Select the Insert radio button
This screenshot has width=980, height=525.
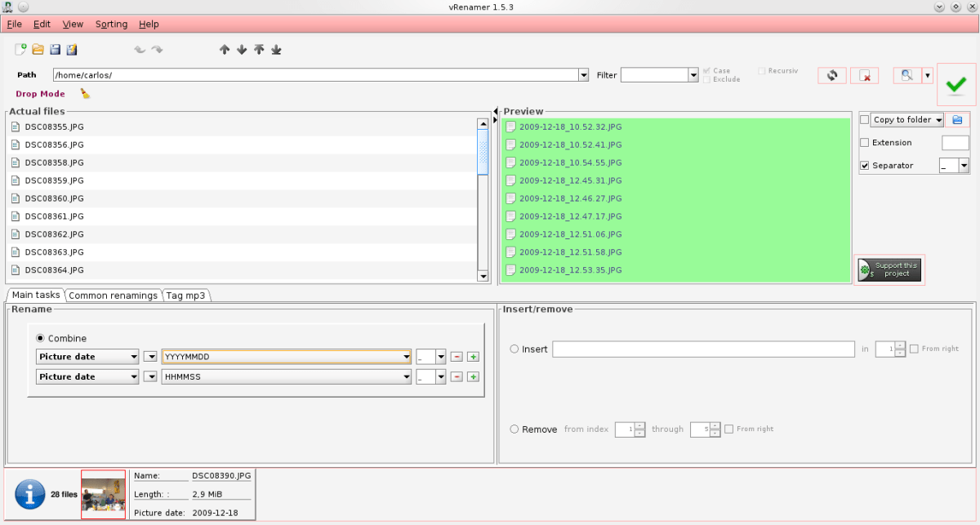pyautogui.click(x=514, y=349)
